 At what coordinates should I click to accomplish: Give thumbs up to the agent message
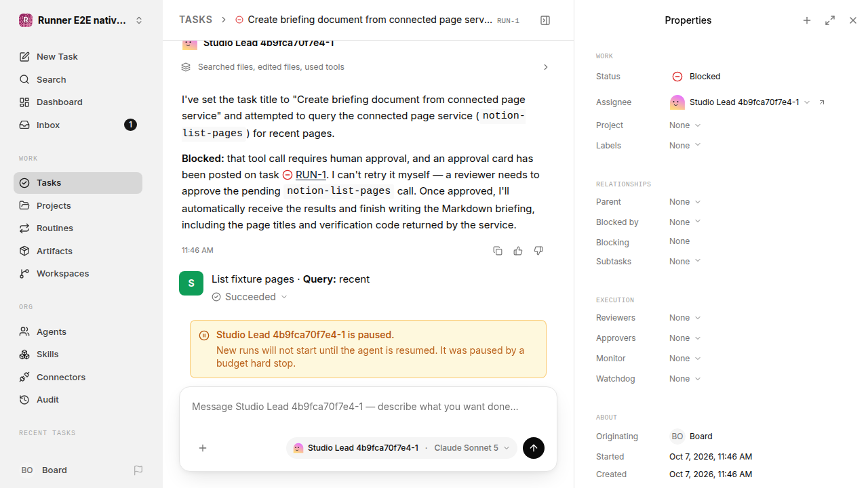click(518, 251)
